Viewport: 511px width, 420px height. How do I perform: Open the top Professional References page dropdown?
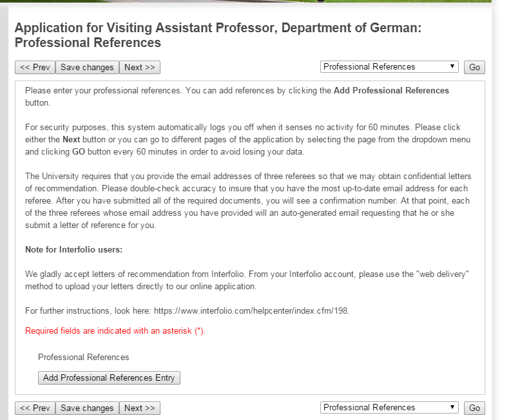click(389, 66)
